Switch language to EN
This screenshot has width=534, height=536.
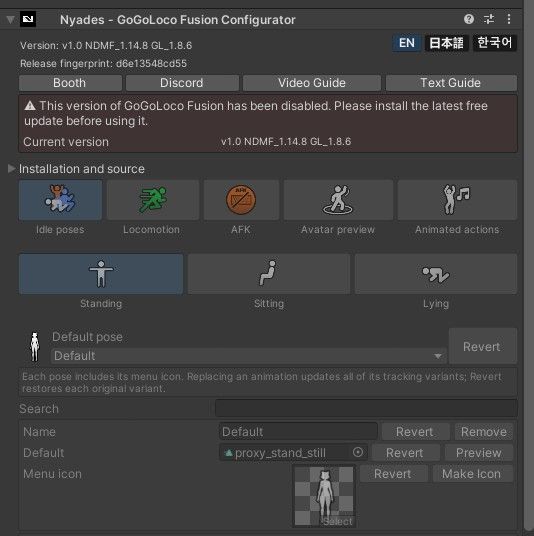[406, 43]
